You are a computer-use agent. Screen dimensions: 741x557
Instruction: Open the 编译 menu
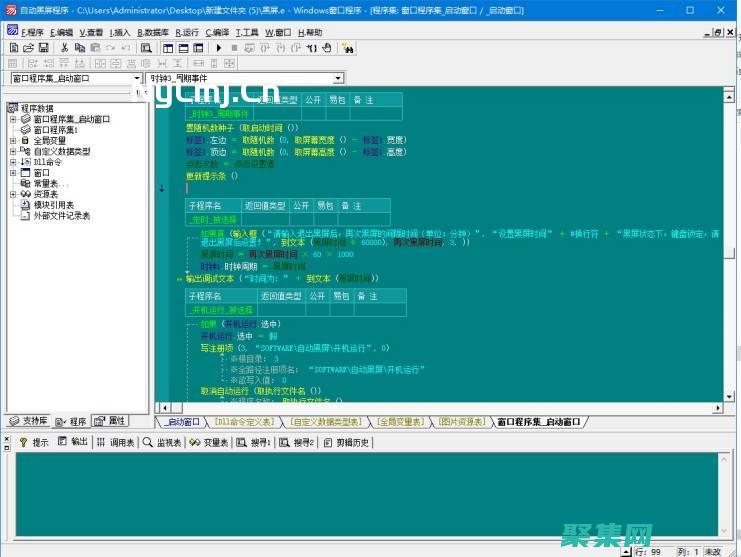(217, 32)
